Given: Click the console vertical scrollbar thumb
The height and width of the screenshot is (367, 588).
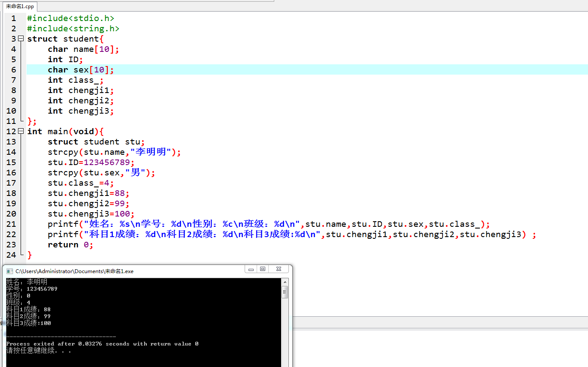Looking at the screenshot, I should [285, 292].
